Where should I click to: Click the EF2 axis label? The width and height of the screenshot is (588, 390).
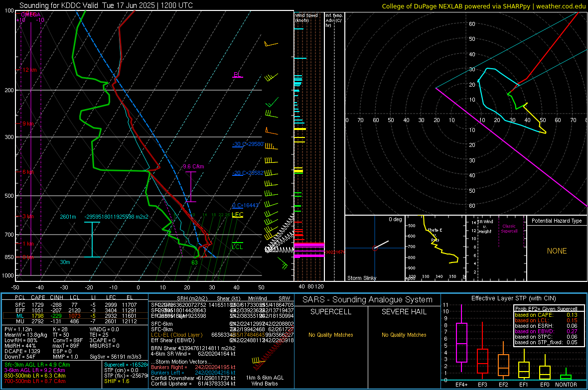coord(503,385)
